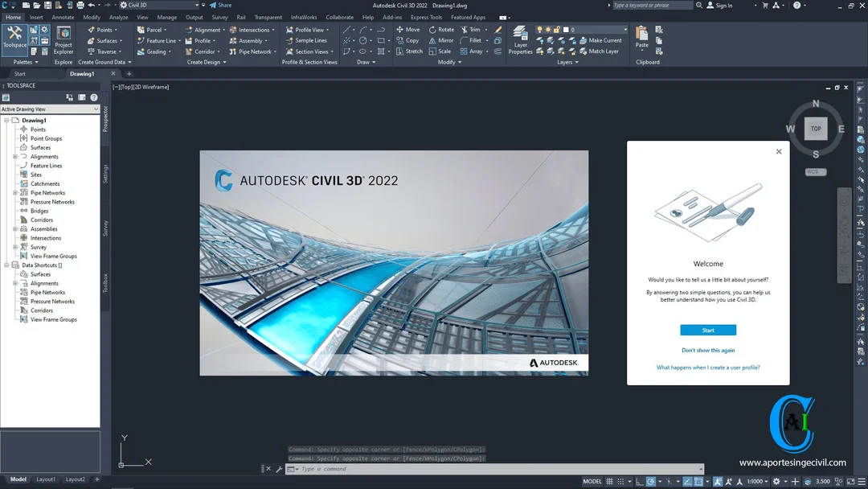Close the Welcome dialog
The height and width of the screenshot is (489, 868).
[779, 151]
